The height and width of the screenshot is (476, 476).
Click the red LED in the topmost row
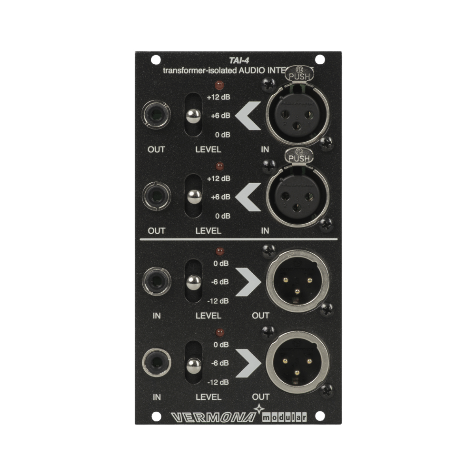tap(219, 85)
